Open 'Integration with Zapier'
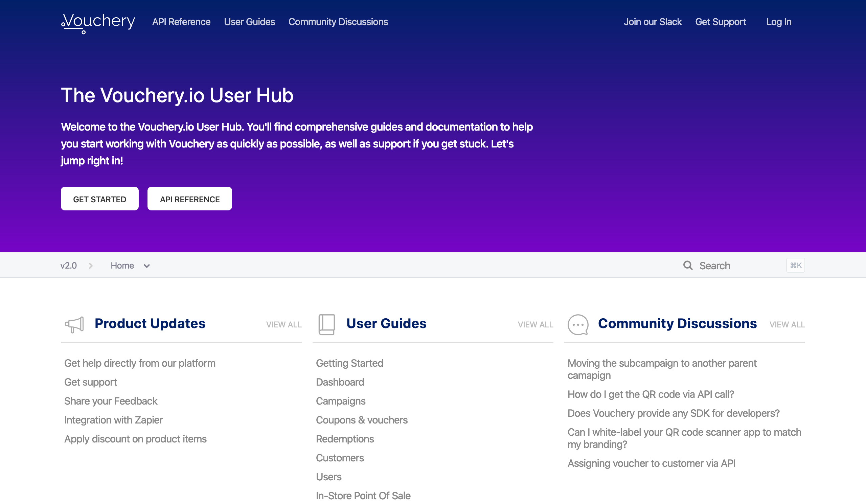 pos(113,420)
